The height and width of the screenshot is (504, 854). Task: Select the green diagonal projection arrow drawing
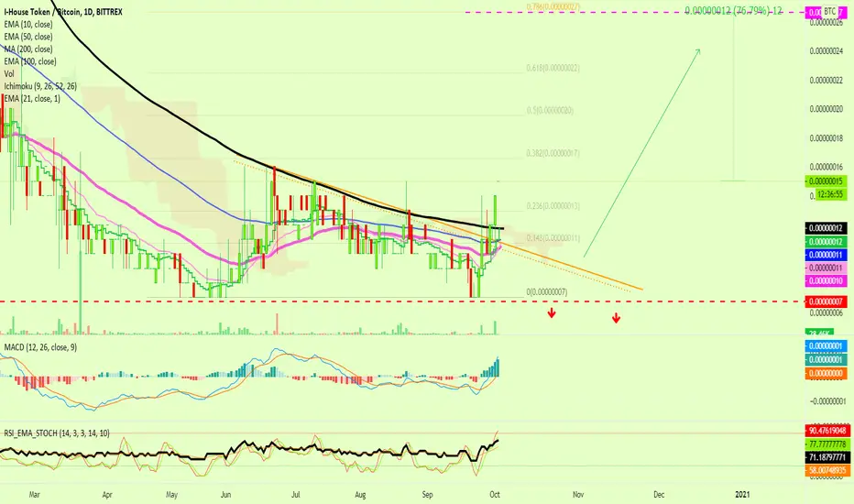pos(641,153)
